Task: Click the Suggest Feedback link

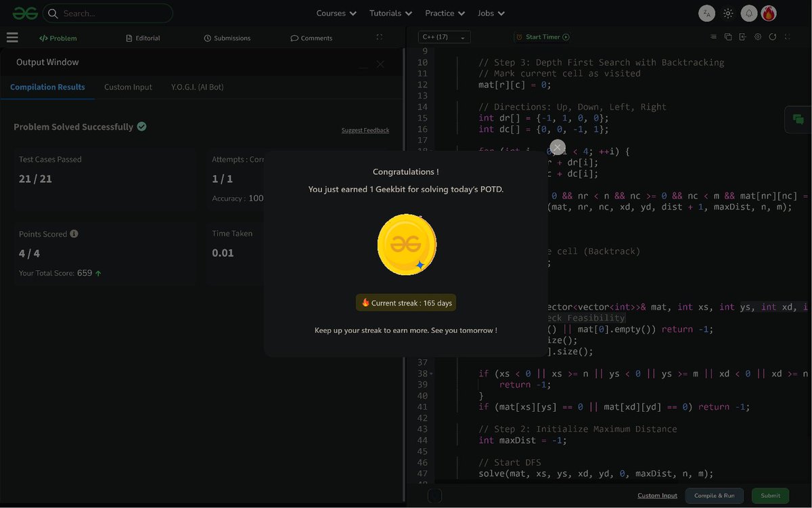Action: click(x=365, y=130)
